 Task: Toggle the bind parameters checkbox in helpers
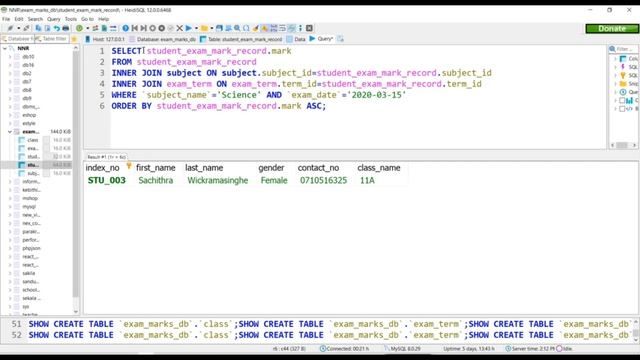pos(622,109)
